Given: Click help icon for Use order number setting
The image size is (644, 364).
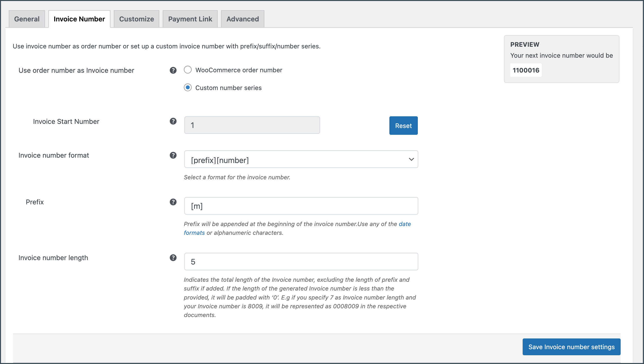Looking at the screenshot, I should point(173,70).
